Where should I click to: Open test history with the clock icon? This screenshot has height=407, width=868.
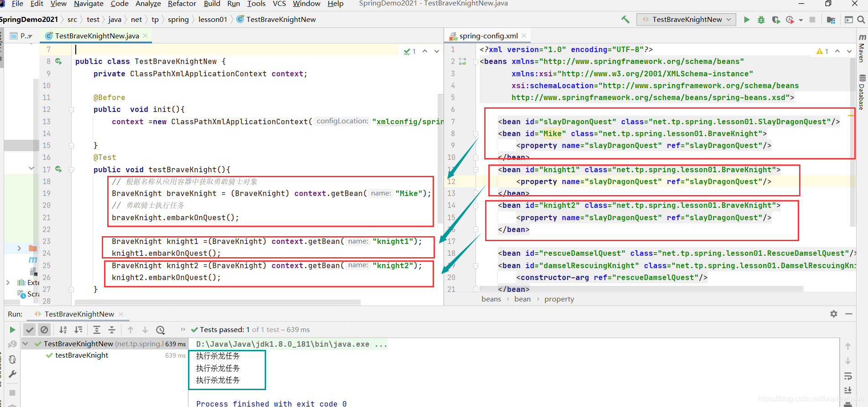tap(161, 330)
